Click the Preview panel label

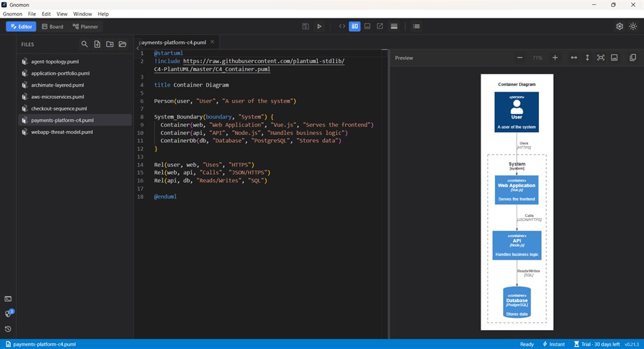click(x=404, y=58)
